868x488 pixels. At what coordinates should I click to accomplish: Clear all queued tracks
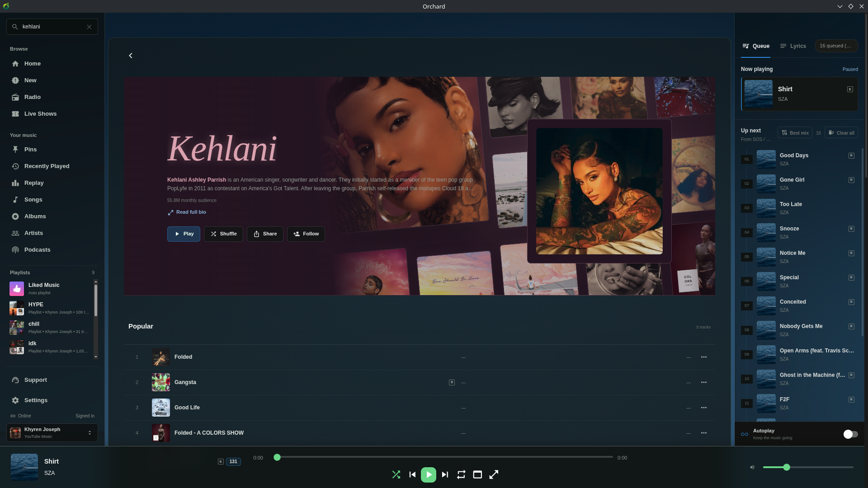tap(841, 133)
